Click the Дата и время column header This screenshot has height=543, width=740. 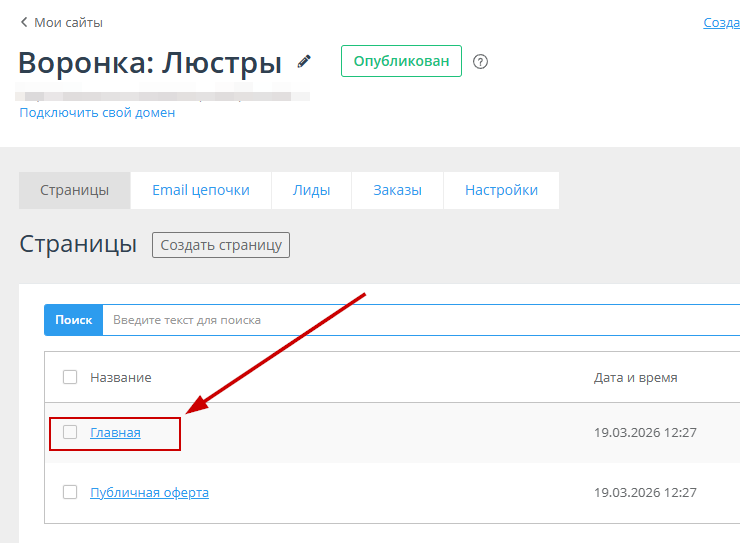[x=635, y=377]
